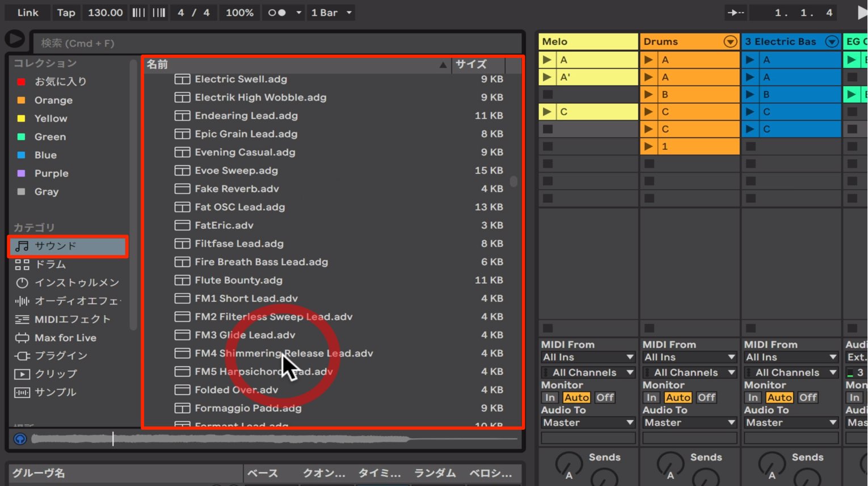The image size is (868, 486).
Task: Sort browser list by 名前 column
Action: click(297, 65)
